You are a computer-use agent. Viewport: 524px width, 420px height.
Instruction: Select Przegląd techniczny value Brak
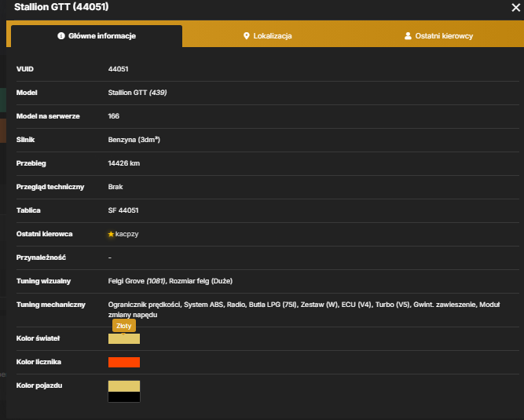point(115,187)
